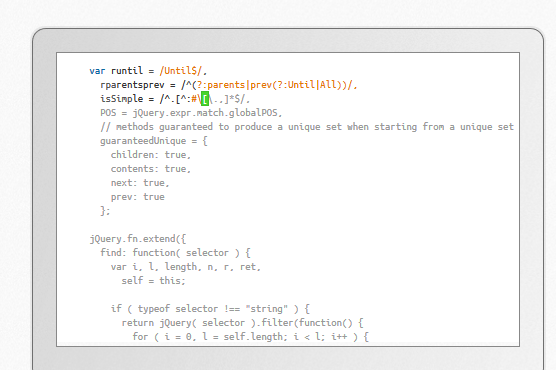Screen dimensions: 556x370
Task: Click the 'self = this;' assignment line
Action: [x=154, y=281]
